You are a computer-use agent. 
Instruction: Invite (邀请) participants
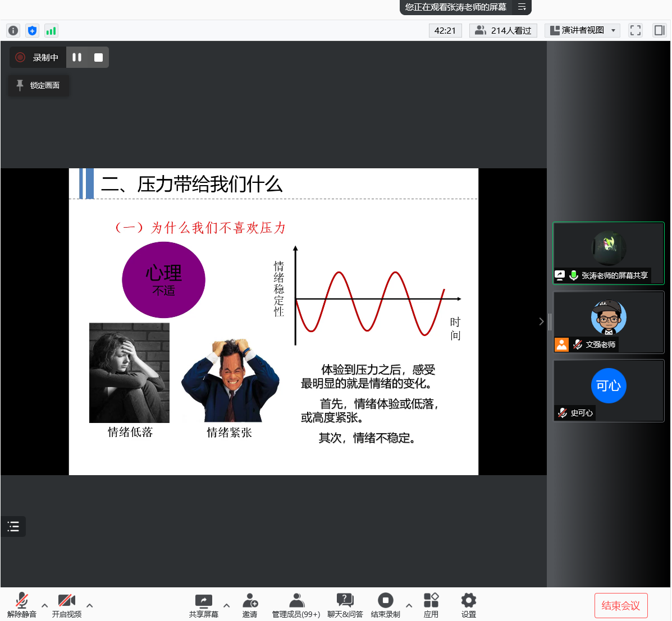(x=250, y=605)
